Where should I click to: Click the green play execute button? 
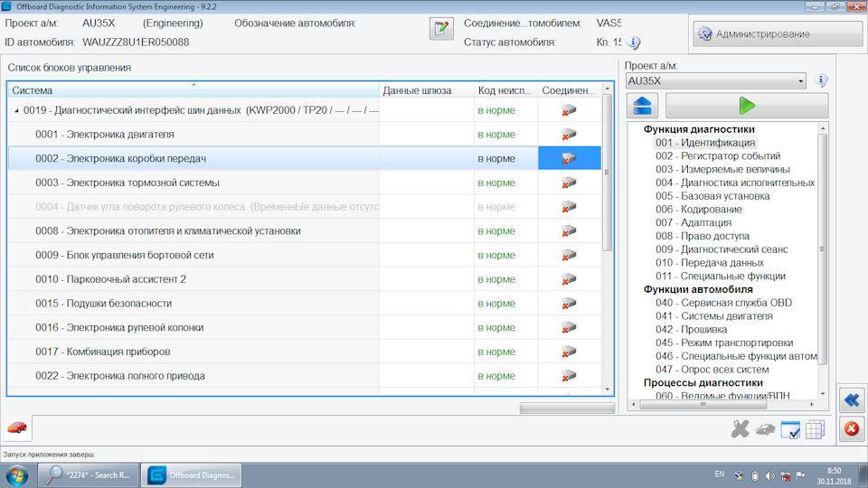pos(747,105)
